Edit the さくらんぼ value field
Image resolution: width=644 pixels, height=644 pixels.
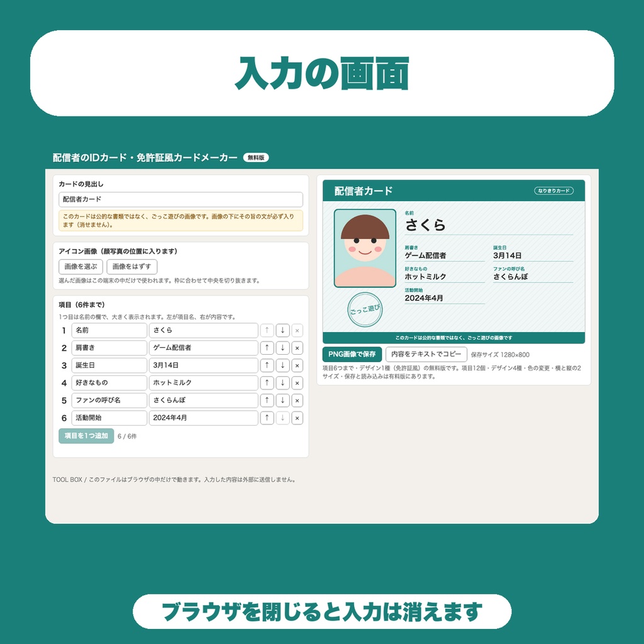[x=203, y=401]
